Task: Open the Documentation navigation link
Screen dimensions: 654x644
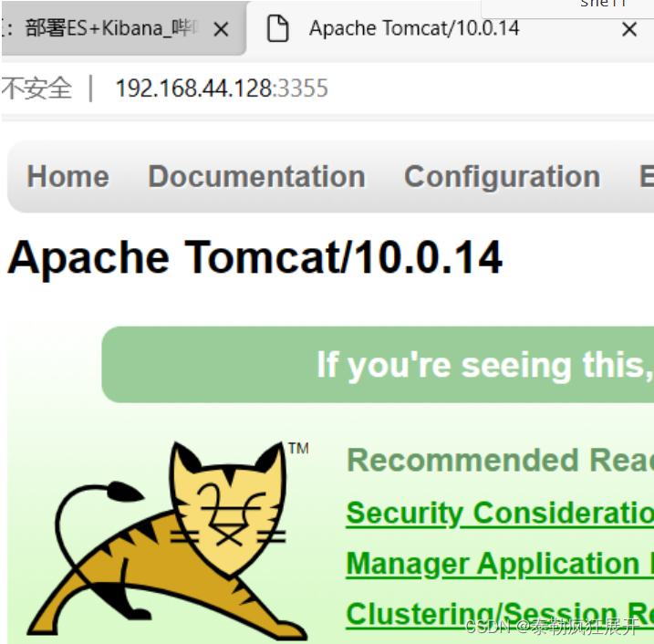Action: 256,176
